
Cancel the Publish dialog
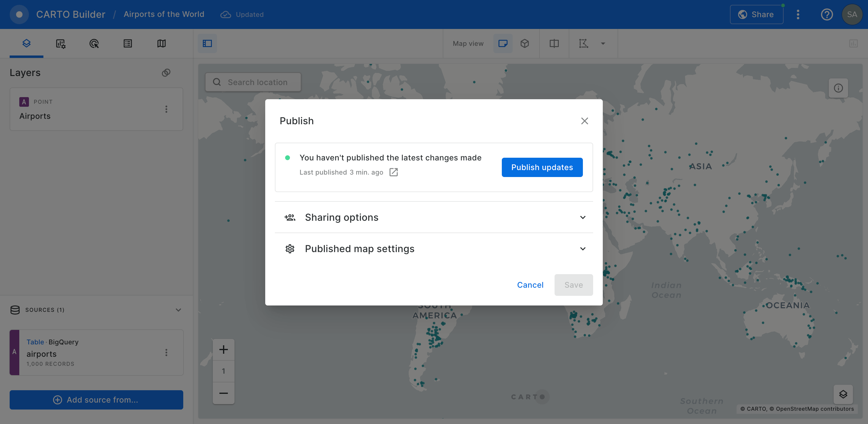pos(530,285)
